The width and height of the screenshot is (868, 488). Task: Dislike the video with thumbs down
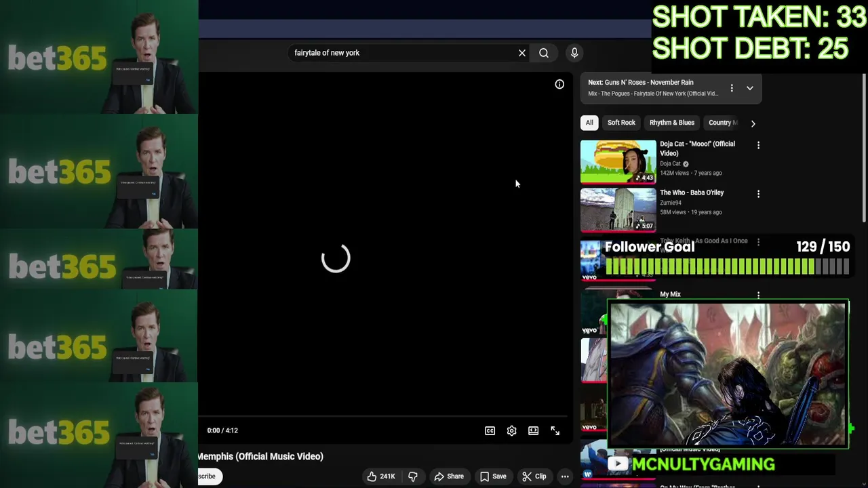pos(413,476)
